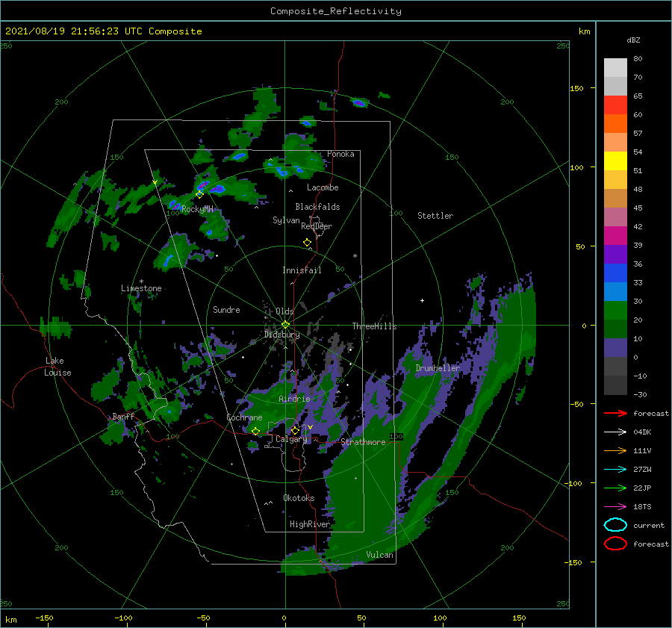Click the Airdrie town label
Image resolution: width=672 pixels, height=628 pixels.
click(x=294, y=399)
